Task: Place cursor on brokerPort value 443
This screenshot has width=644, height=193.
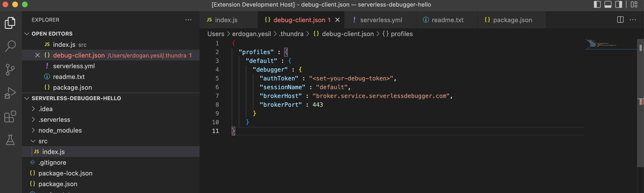Action: pos(318,105)
